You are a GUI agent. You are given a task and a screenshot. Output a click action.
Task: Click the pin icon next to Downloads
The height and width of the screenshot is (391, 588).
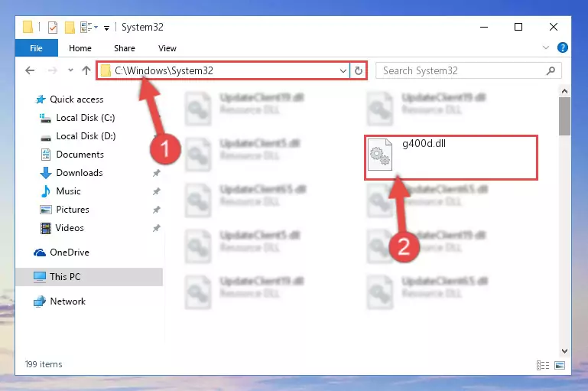point(157,173)
